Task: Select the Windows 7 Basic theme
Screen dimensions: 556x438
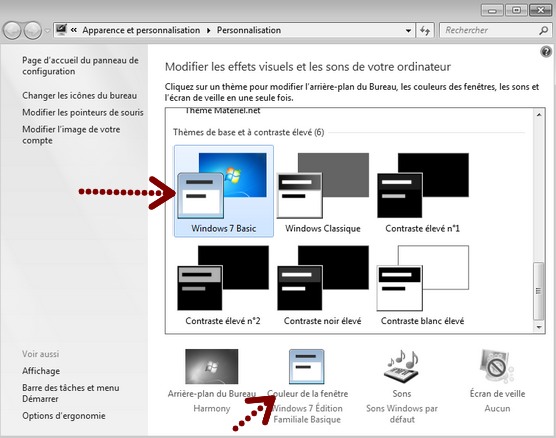Action: click(224, 191)
